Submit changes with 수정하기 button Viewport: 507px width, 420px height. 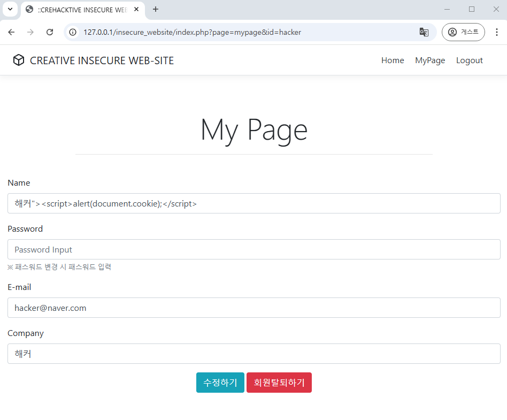click(x=220, y=383)
